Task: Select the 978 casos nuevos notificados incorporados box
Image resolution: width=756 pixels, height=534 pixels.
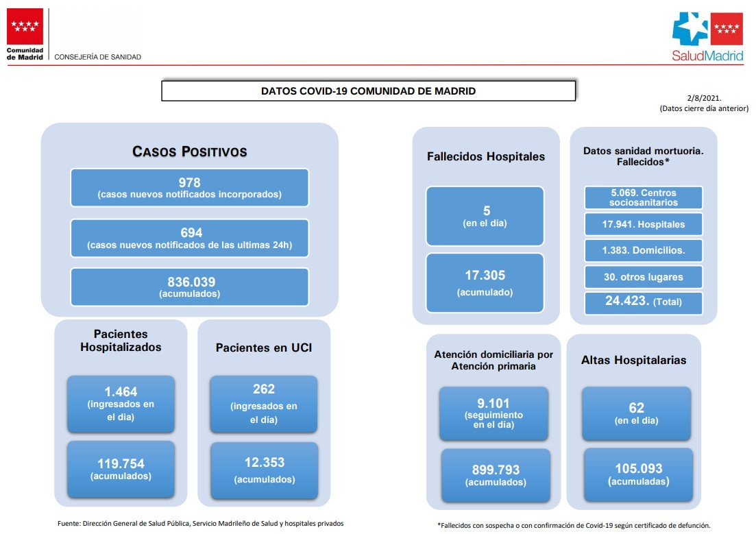Action: click(189, 188)
